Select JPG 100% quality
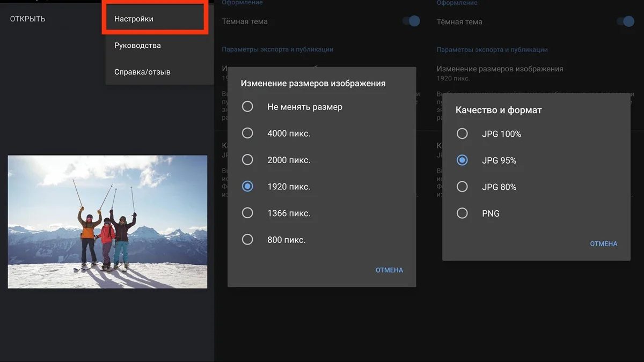The height and width of the screenshot is (362, 644). 462,134
